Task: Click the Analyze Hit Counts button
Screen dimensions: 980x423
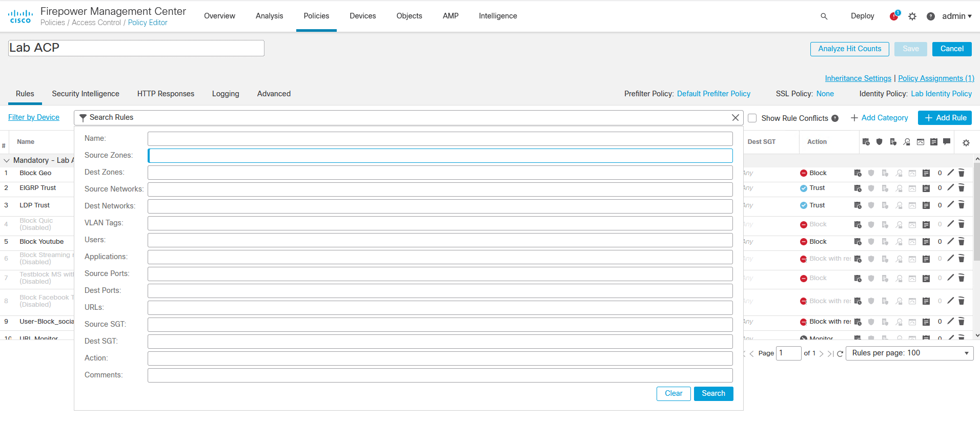Action: 849,49
